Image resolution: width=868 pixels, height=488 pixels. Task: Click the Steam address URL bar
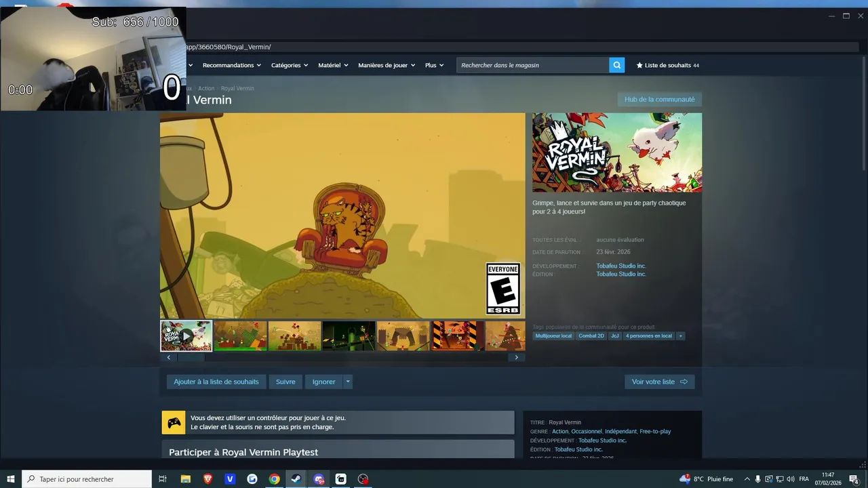pyautogui.click(x=522, y=47)
